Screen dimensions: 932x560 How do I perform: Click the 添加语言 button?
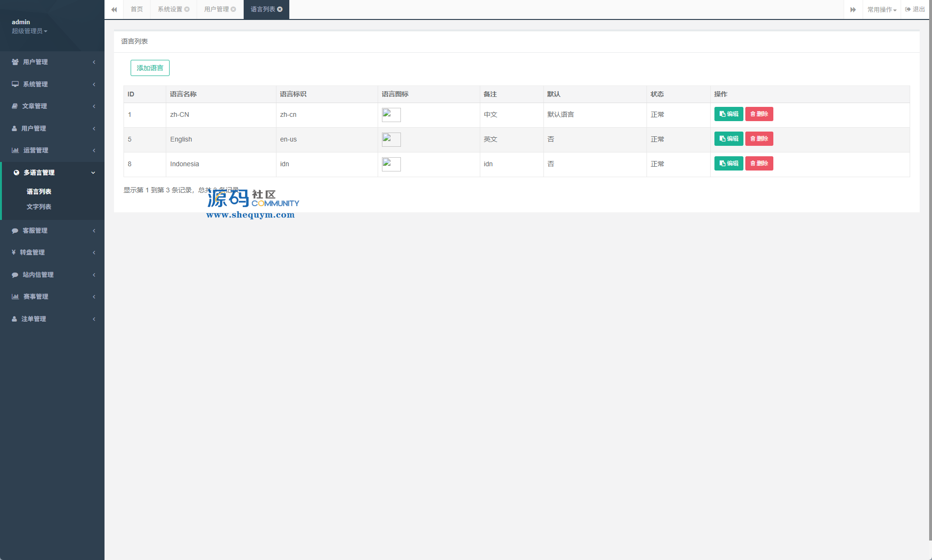click(x=150, y=68)
